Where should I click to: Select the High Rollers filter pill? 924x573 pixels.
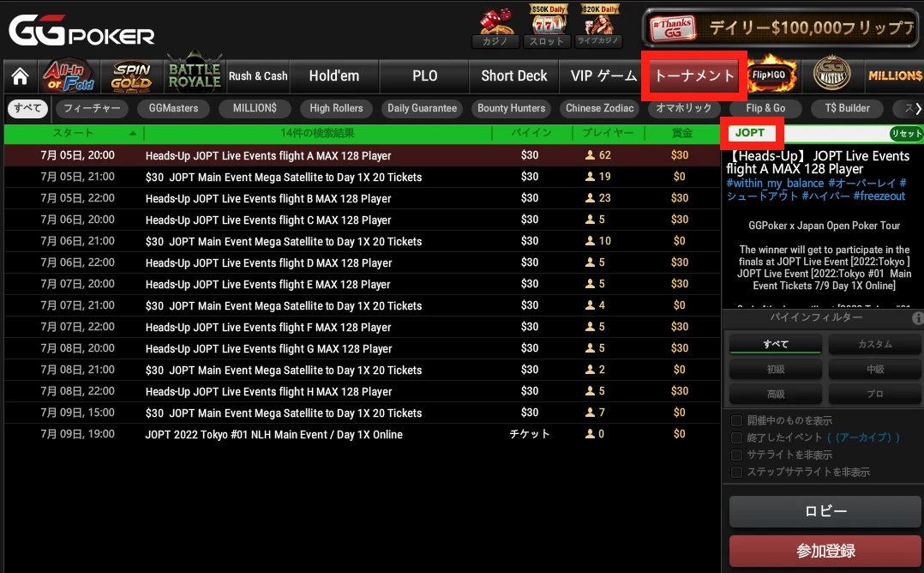pos(337,108)
